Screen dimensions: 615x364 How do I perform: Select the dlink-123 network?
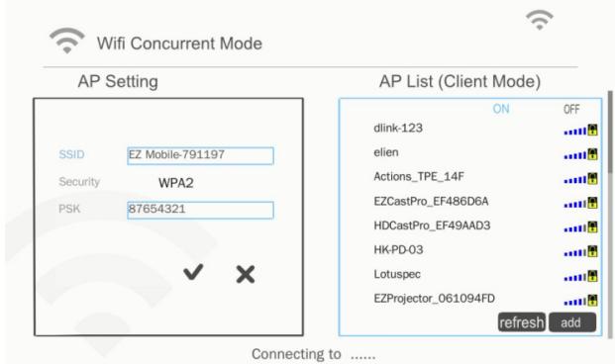click(398, 128)
